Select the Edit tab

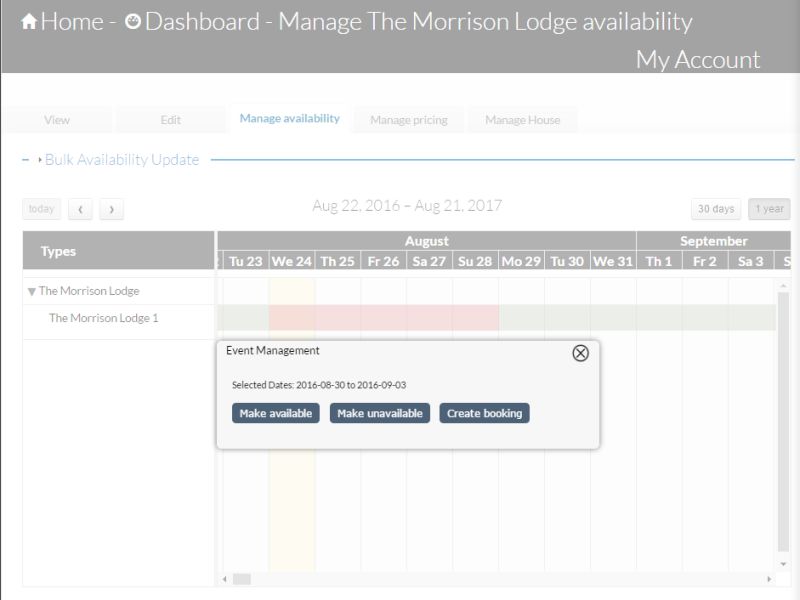click(x=170, y=119)
